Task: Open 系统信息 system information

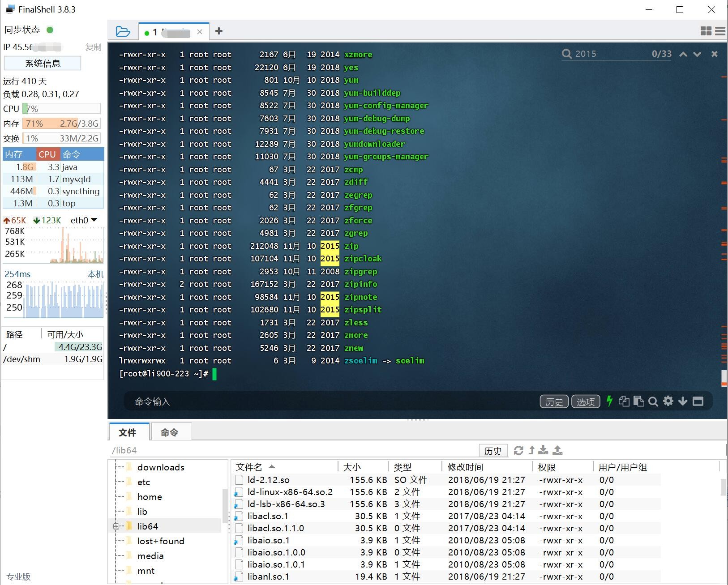Action: [x=43, y=63]
